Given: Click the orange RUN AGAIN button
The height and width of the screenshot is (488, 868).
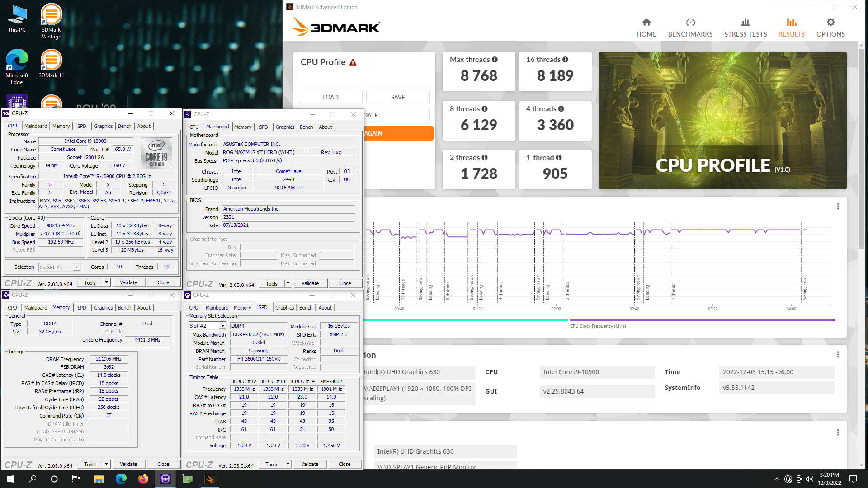Looking at the screenshot, I should pos(398,133).
